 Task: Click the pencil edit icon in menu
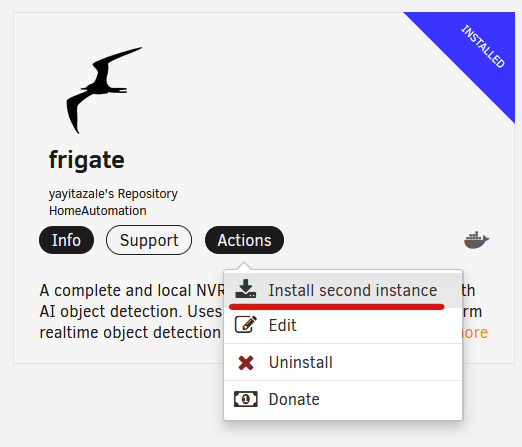pos(246,325)
